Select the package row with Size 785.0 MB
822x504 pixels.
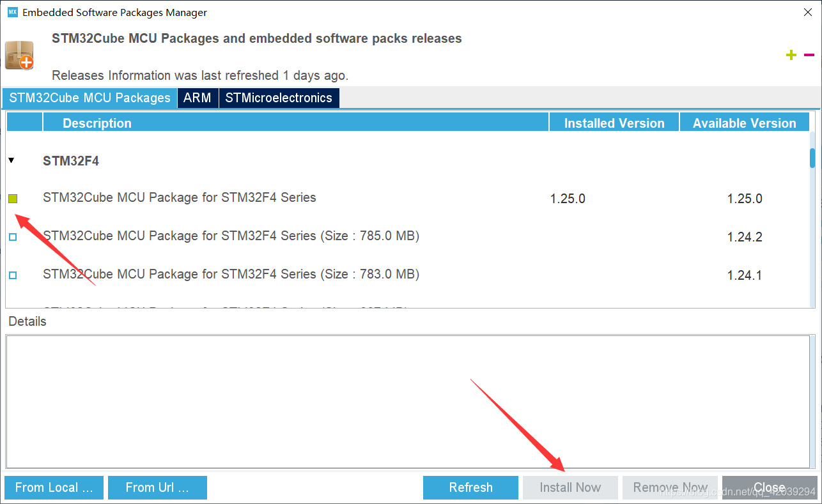408,236
